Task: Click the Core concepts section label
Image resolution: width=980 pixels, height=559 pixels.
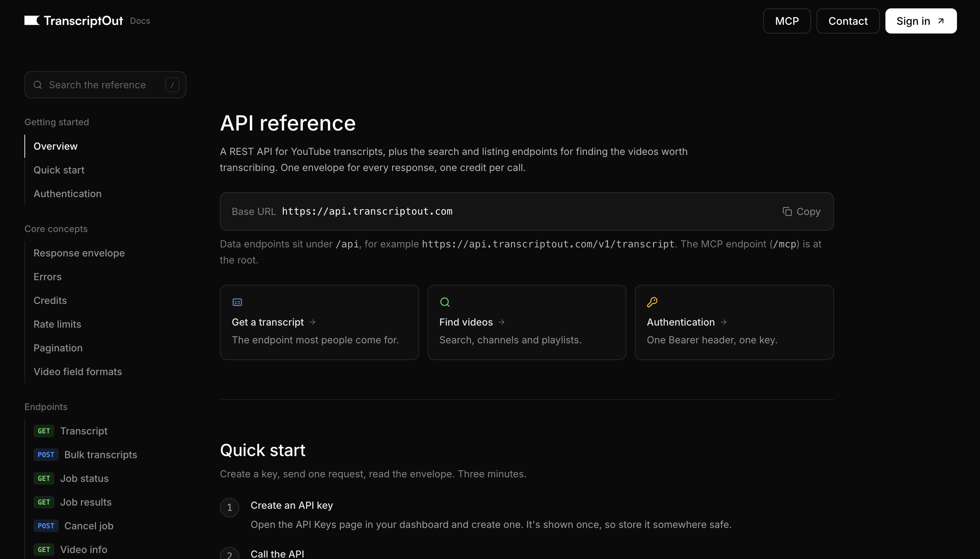Action: coord(56,229)
